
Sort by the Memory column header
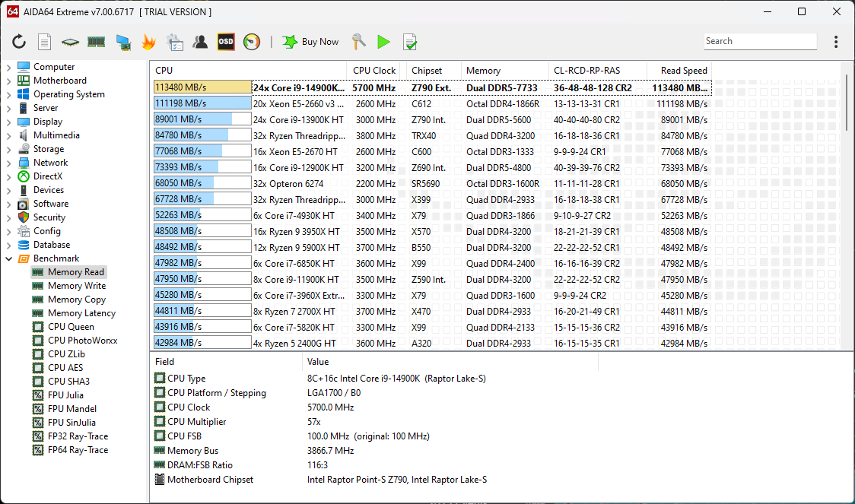pyautogui.click(x=505, y=70)
